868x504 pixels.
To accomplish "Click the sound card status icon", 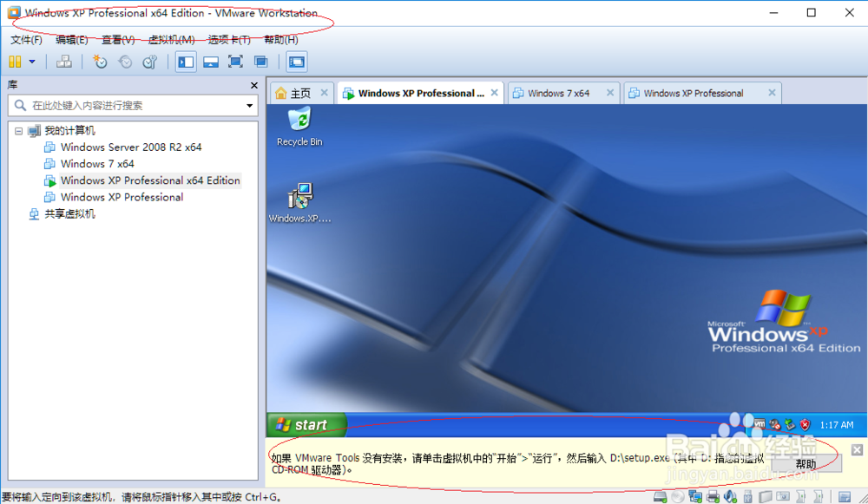I will (x=731, y=497).
